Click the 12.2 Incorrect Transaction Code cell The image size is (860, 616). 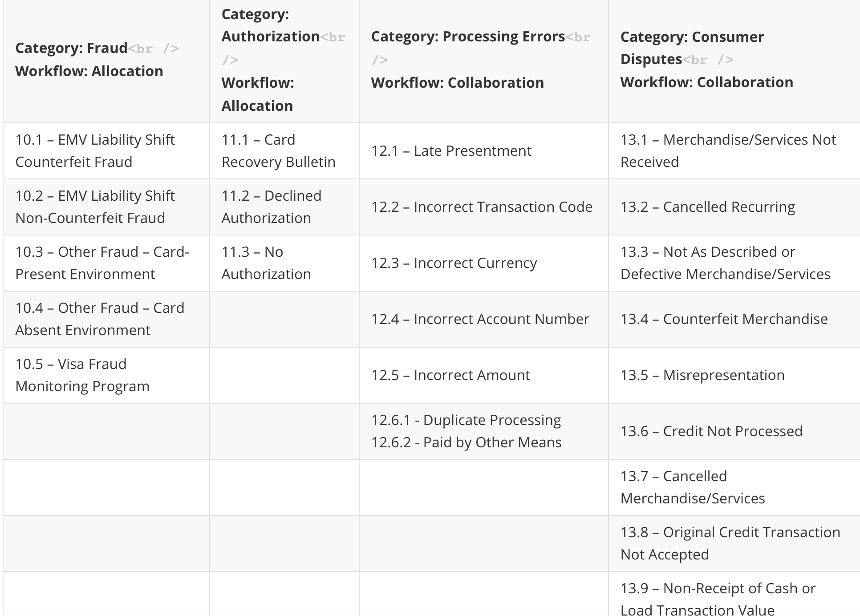482,207
